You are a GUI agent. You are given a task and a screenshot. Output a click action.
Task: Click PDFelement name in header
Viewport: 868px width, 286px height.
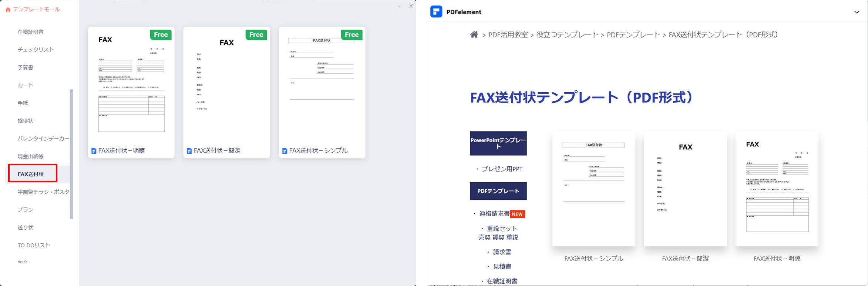point(464,12)
